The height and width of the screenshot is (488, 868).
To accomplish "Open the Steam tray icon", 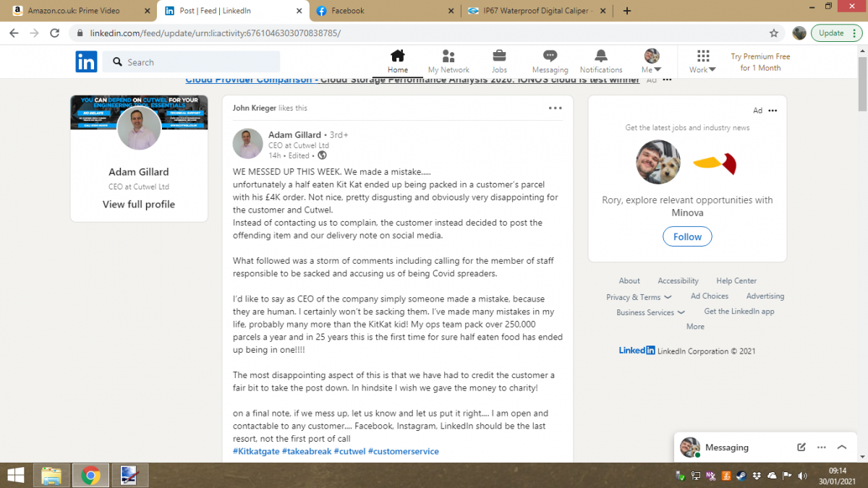I will (741, 476).
